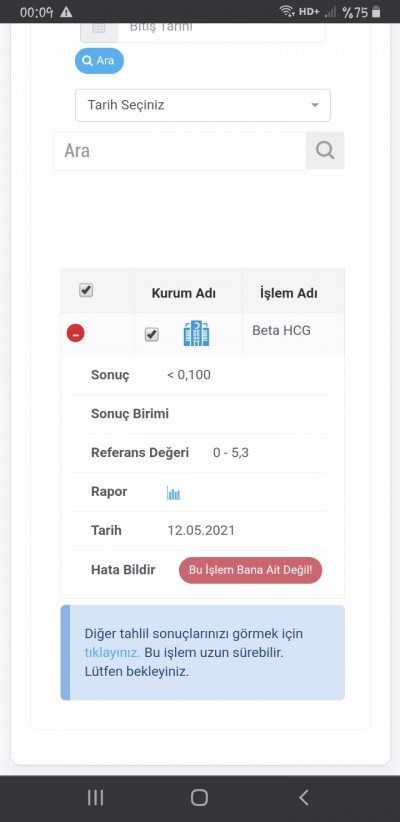
Task: Tap the warning triangle in the status bar
Action: [x=66, y=12]
